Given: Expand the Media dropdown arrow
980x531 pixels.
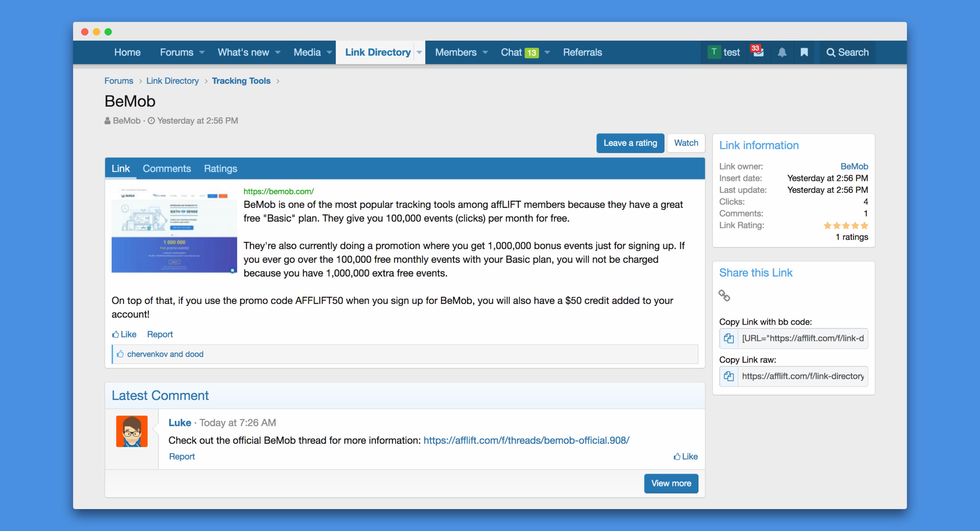Looking at the screenshot, I should (x=329, y=52).
